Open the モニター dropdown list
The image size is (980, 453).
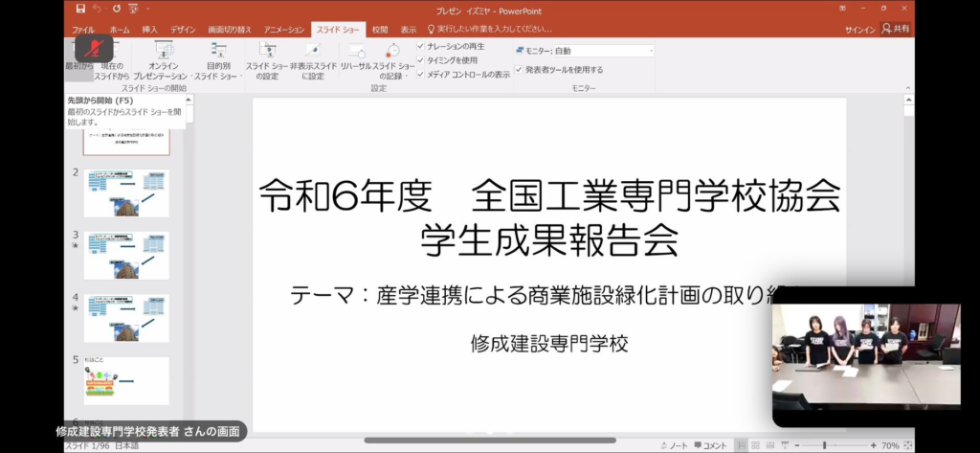(651, 50)
